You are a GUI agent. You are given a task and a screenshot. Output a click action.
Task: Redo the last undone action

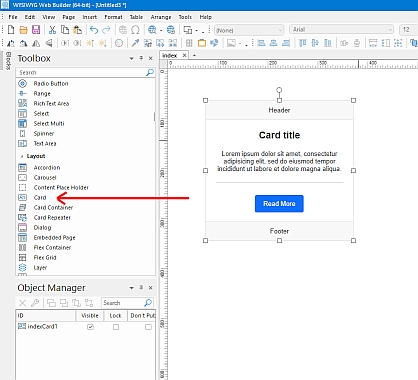point(106,30)
